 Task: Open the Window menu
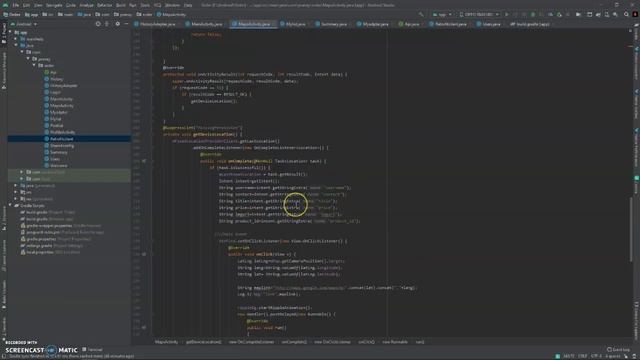coord(173,5)
